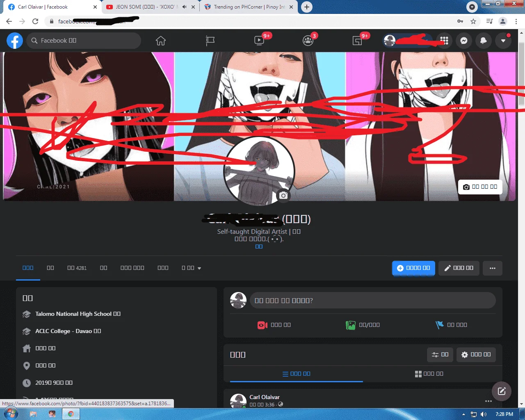Reload the current page
525x420 pixels.
tap(35, 21)
